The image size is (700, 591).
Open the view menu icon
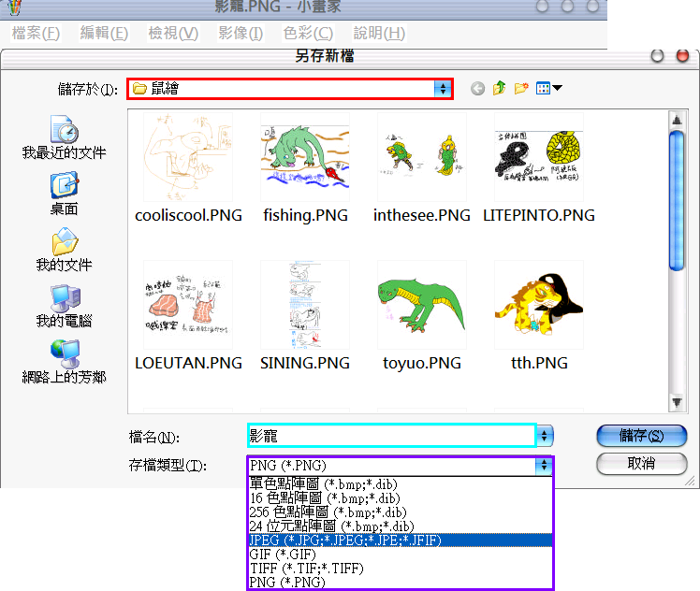[548, 88]
